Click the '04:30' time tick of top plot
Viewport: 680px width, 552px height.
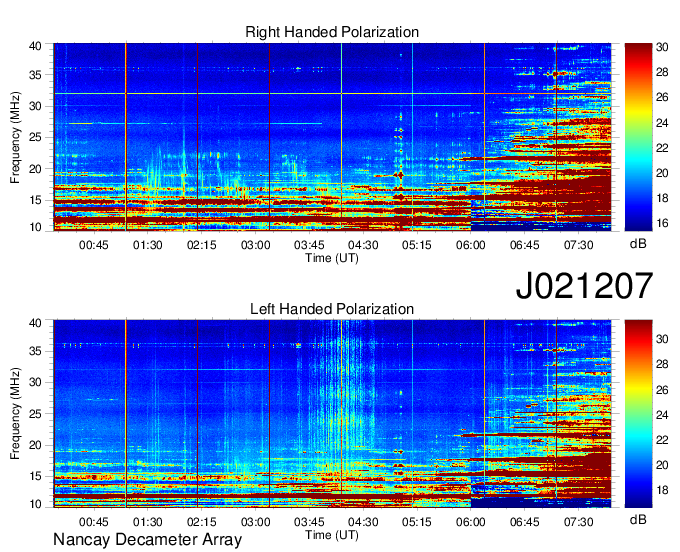[363, 245]
